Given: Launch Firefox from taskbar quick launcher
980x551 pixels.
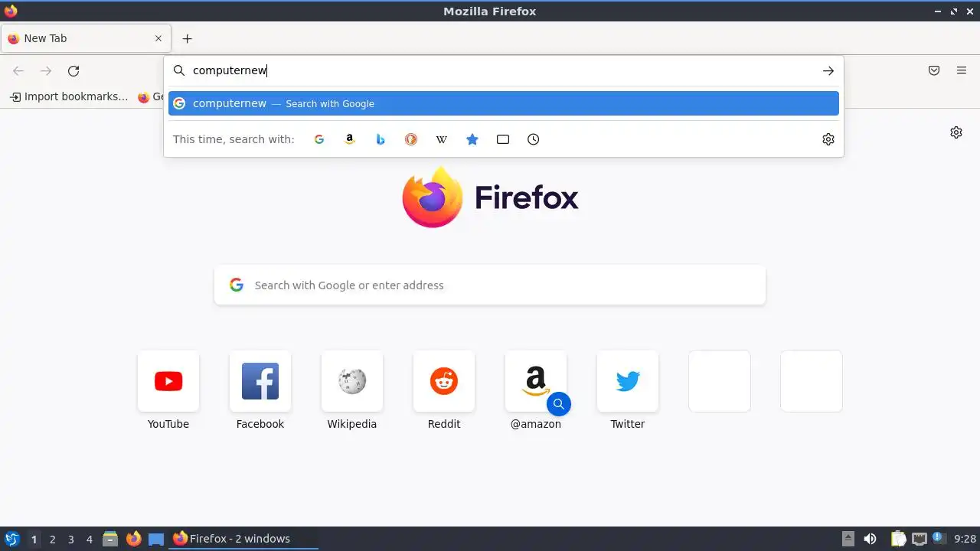Looking at the screenshot, I should point(133,539).
